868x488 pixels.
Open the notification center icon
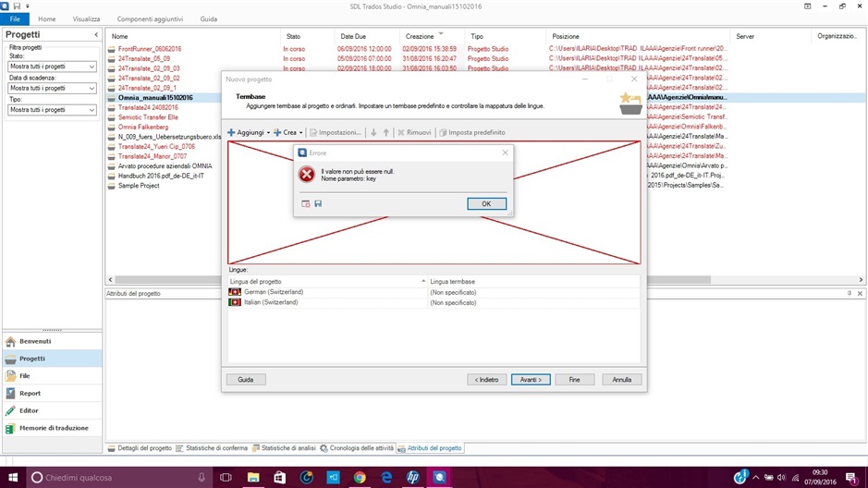click(x=850, y=478)
